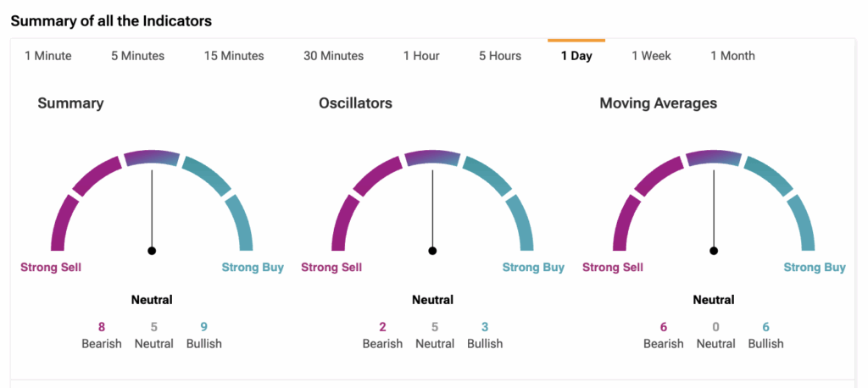Click the Summary Bearish count of 8

coord(102,326)
